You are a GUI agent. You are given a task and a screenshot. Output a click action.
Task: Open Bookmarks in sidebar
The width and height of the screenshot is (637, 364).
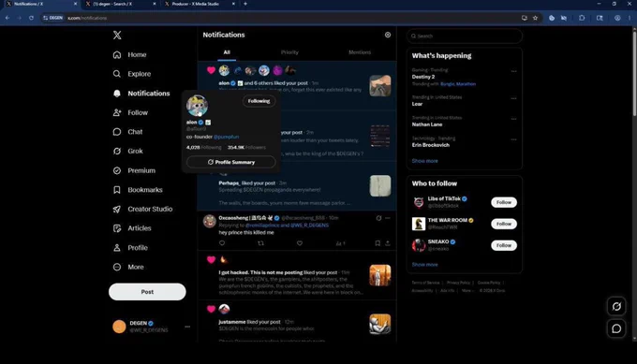click(138, 190)
